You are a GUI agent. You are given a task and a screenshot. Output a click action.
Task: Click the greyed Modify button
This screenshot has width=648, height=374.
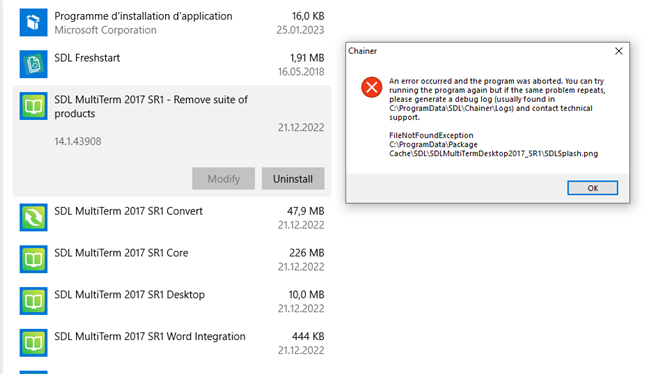[x=224, y=179]
